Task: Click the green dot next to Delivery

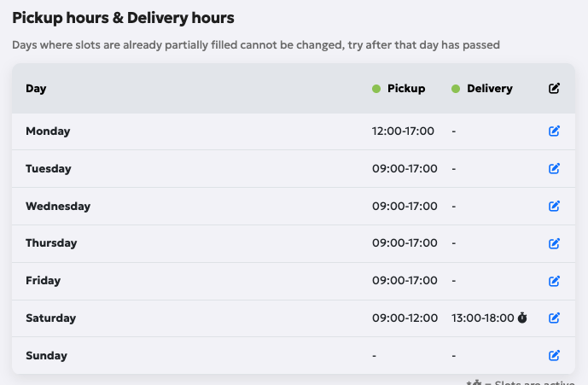Action: click(456, 89)
